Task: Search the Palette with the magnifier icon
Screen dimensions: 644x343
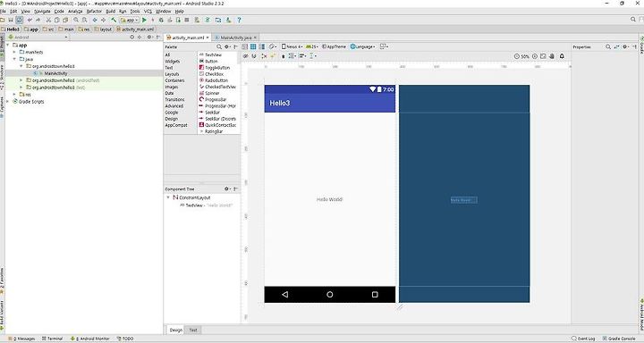Action: coord(219,46)
